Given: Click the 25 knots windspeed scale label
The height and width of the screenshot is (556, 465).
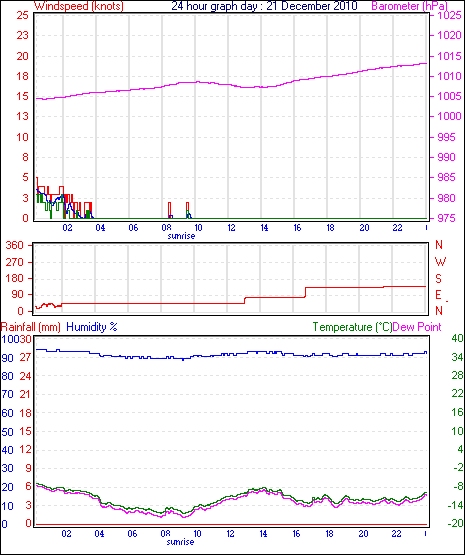Looking at the screenshot, I should point(23,16).
